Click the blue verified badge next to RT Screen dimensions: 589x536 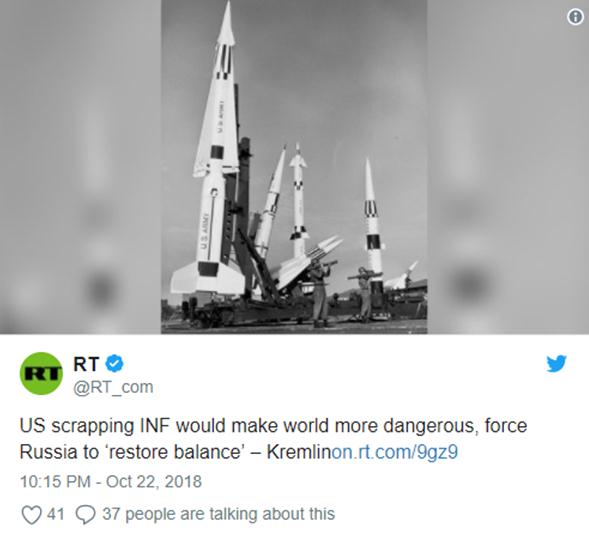(x=115, y=364)
